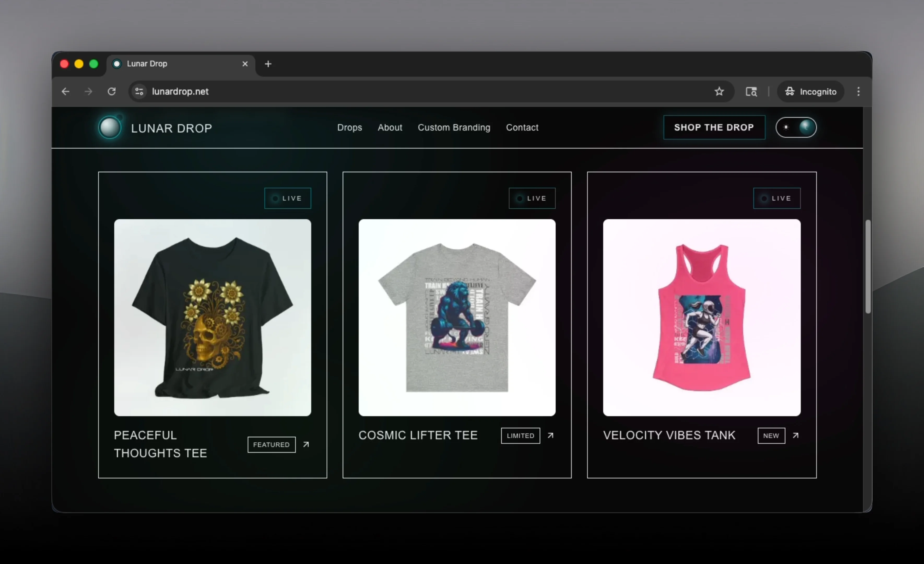Screen dimensions: 924x564
Task: Click the FEATURED tag
Action: (272, 445)
